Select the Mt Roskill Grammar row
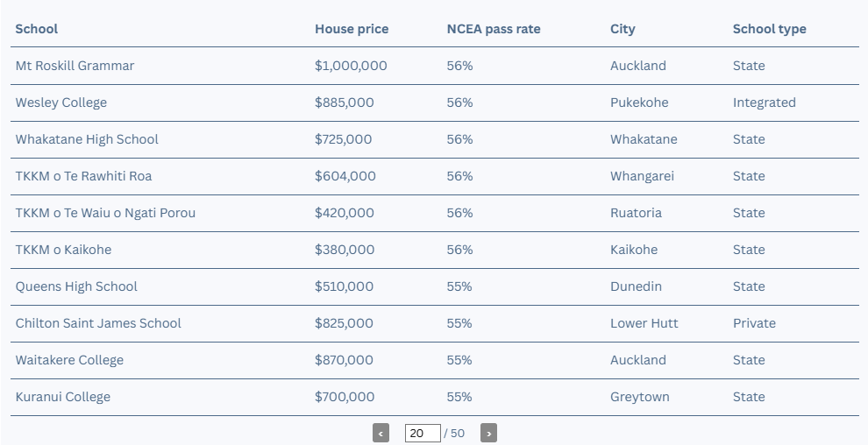 [435, 66]
